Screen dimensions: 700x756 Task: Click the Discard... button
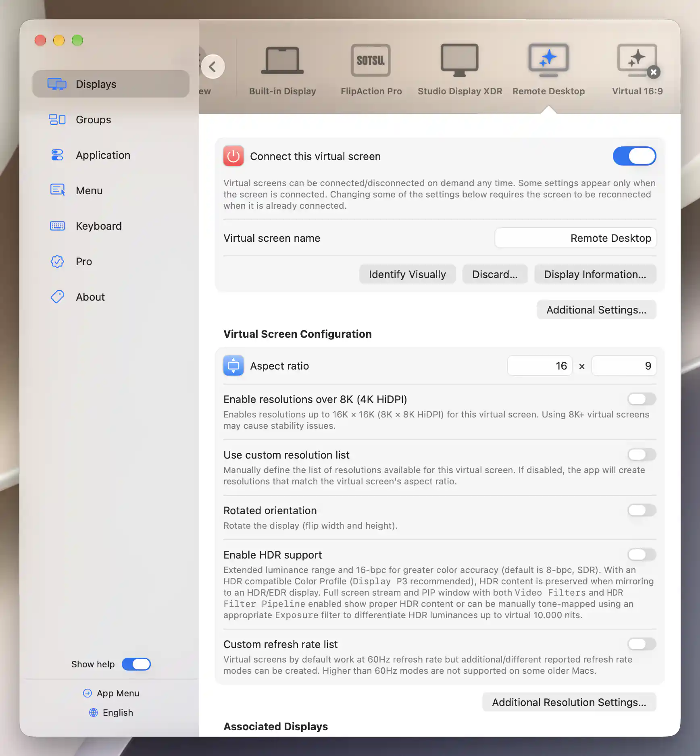495,274
